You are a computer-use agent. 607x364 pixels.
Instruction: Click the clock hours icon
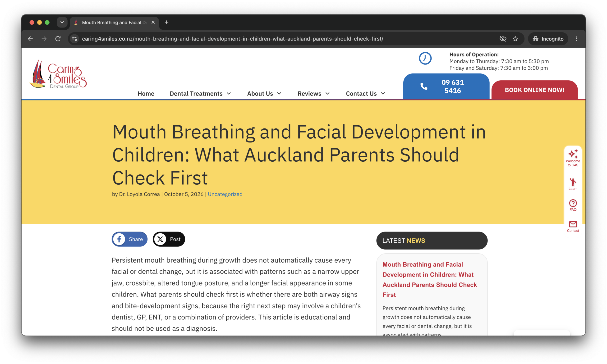[425, 58]
